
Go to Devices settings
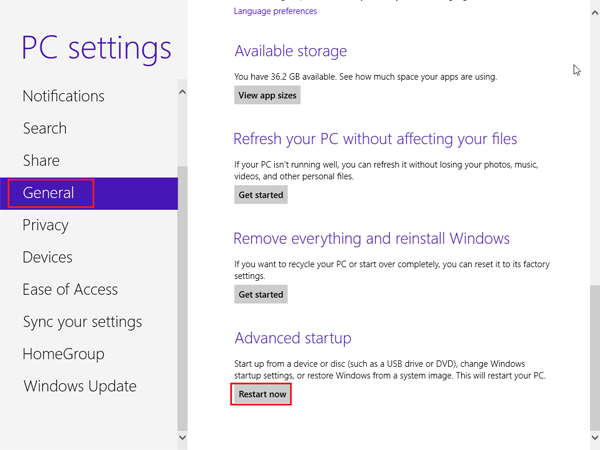click(47, 257)
